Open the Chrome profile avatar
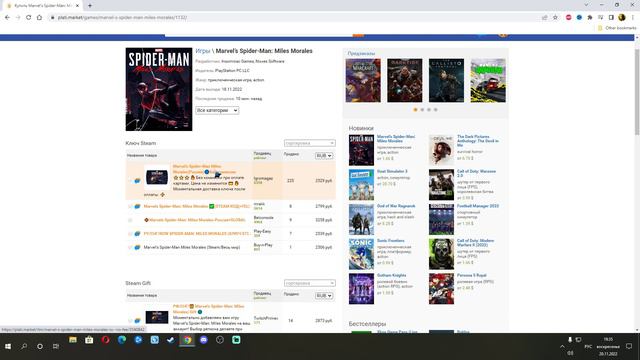The height and width of the screenshot is (360, 640). (x=622, y=18)
